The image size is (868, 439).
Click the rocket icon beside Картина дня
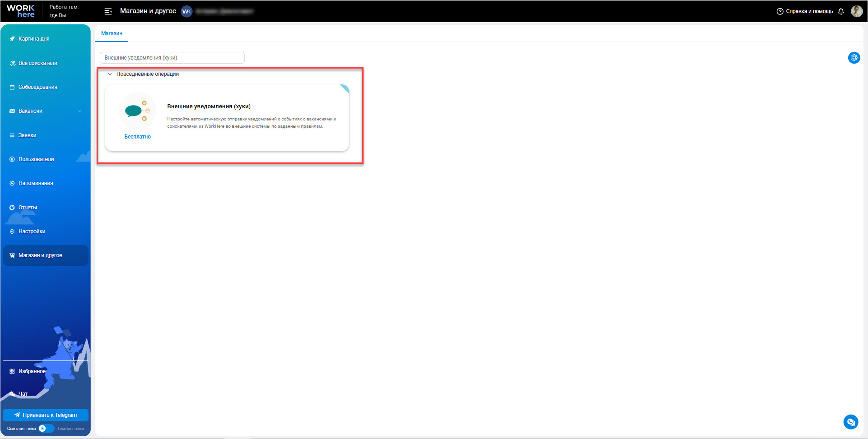pos(12,39)
